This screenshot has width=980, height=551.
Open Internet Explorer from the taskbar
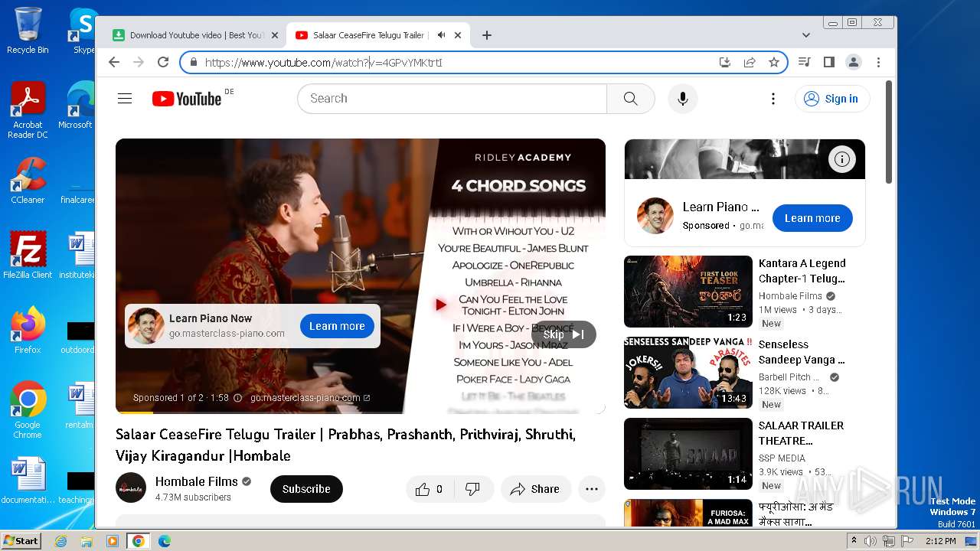[x=60, y=540]
